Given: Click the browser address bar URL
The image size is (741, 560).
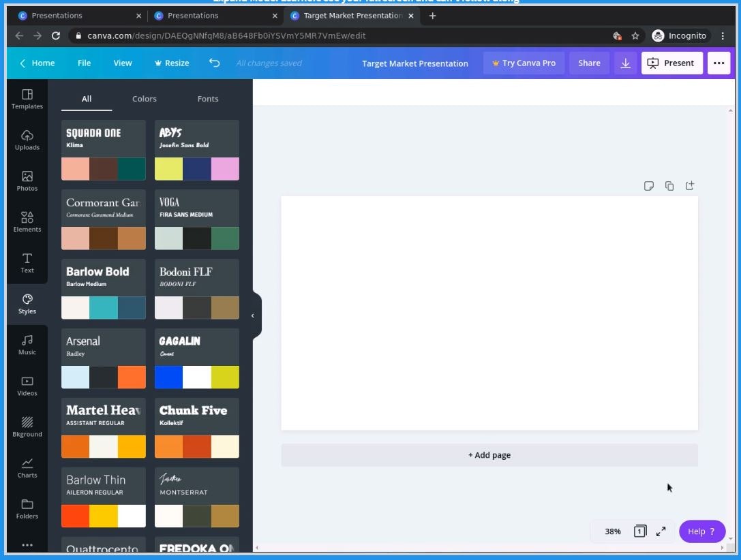Looking at the screenshot, I should pyautogui.click(x=226, y=35).
